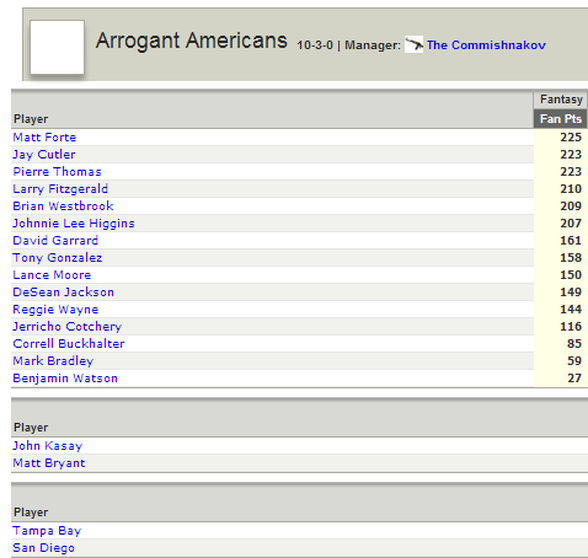Image resolution: width=588 pixels, height=558 pixels.
Task: Click the manager avatar icon
Action: click(414, 45)
